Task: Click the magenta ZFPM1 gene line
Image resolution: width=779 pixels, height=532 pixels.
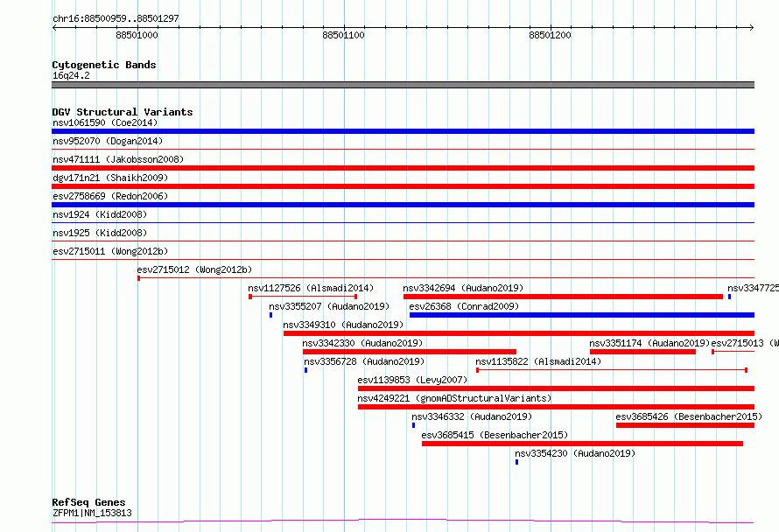Action: click(403, 521)
